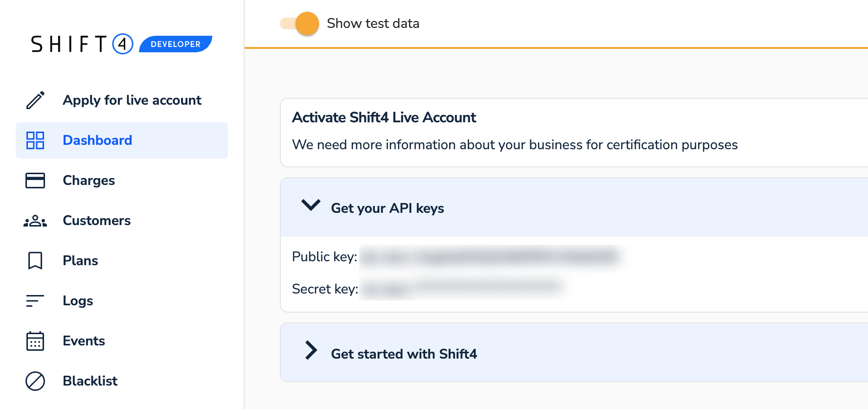Click the Customers people icon
868x409 pixels.
[35, 221]
